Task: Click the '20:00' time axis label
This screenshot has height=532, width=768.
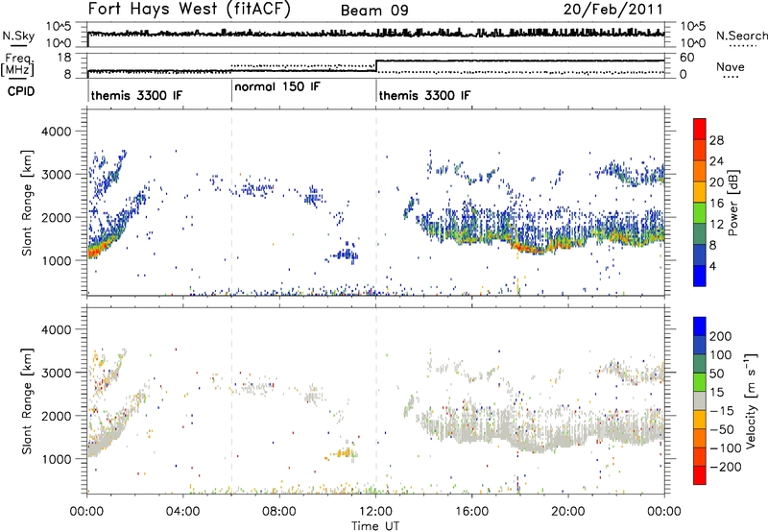Action: coord(567,512)
